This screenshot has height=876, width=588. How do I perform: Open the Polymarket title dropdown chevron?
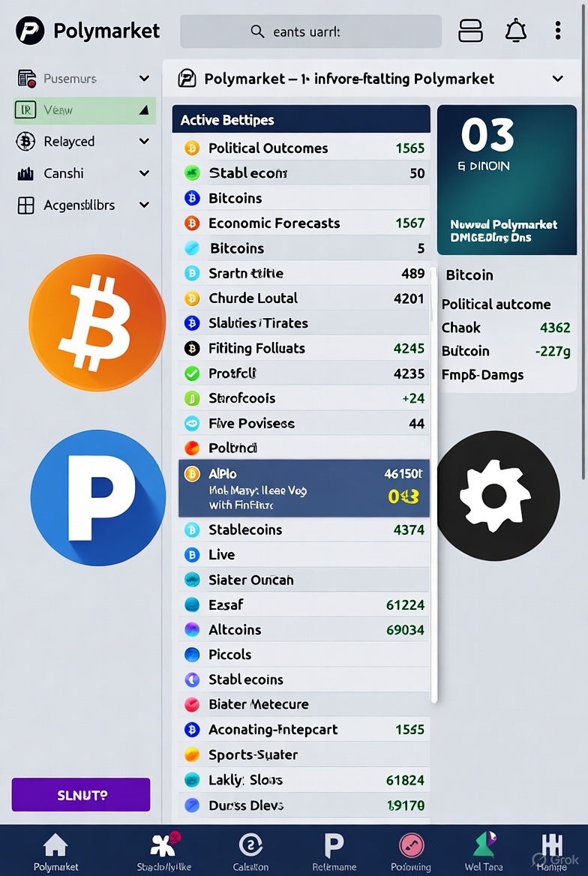tap(557, 79)
